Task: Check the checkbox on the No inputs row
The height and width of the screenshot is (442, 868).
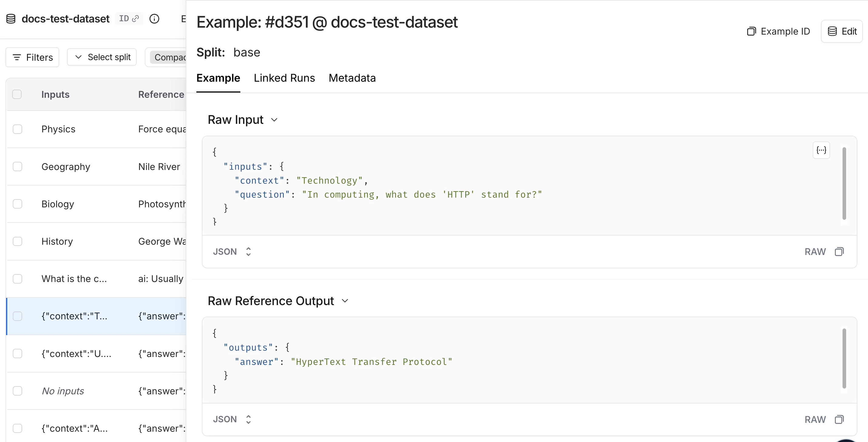Action: click(18, 391)
